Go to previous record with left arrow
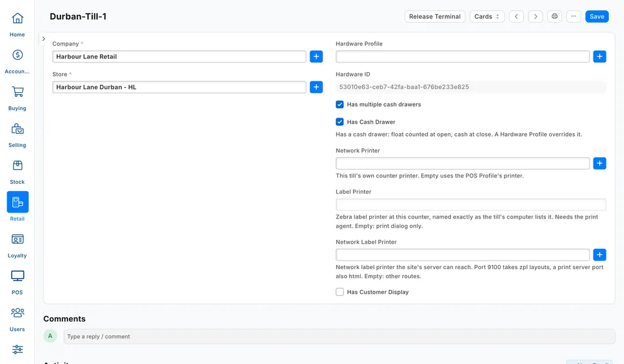The image size is (624, 364). point(516,16)
